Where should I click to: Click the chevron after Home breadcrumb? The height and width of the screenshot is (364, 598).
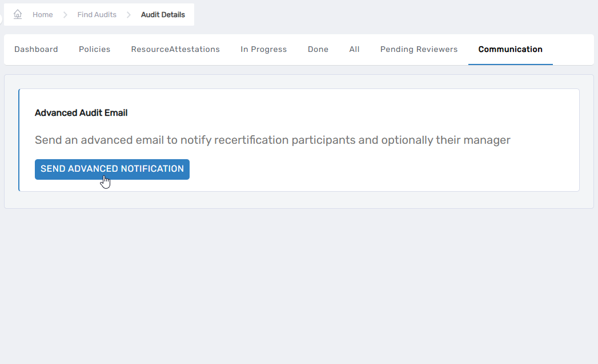click(x=65, y=15)
